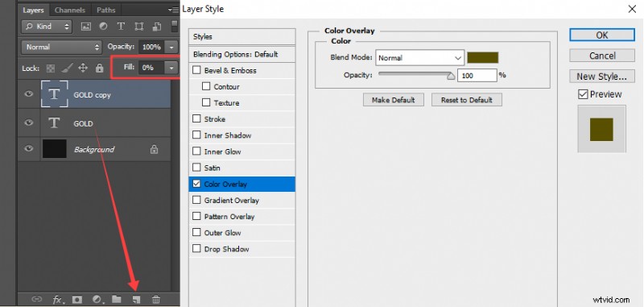Viewport: 644px width, 307px height.
Task: Hide the GOLD layer
Action: click(28, 123)
